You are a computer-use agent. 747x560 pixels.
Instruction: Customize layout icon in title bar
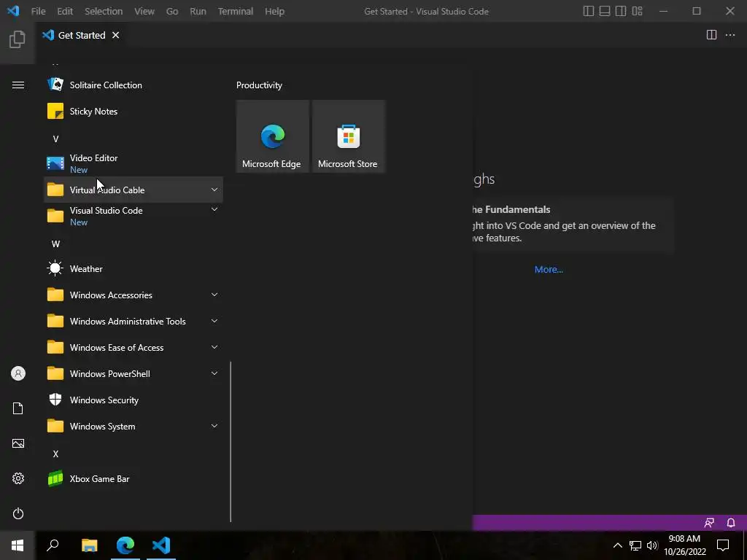pos(637,11)
